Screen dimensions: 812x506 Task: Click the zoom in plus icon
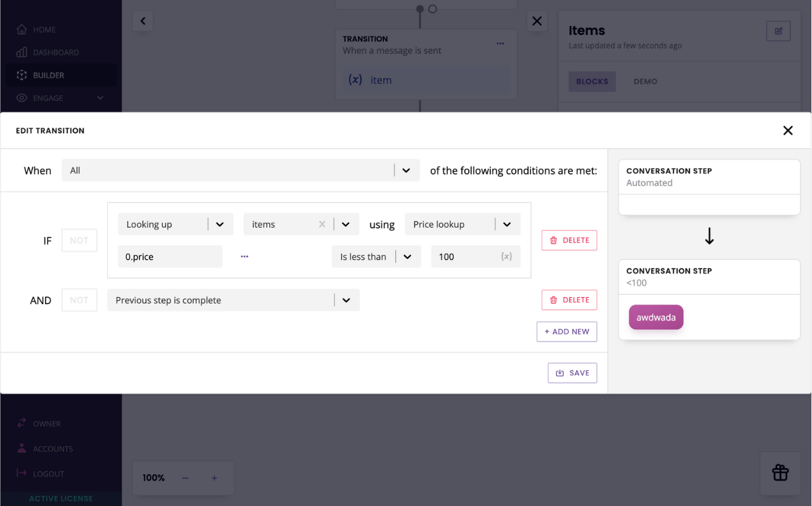(x=214, y=477)
